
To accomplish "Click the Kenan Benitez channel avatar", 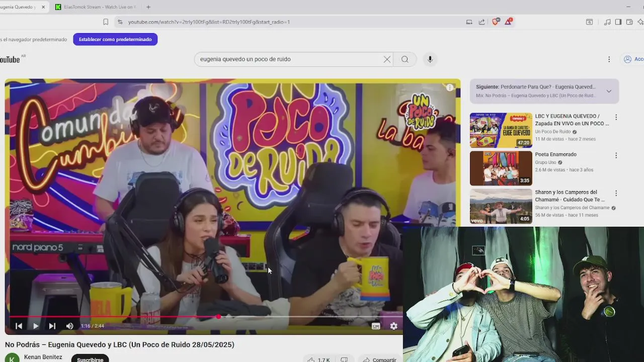I will coord(12,358).
